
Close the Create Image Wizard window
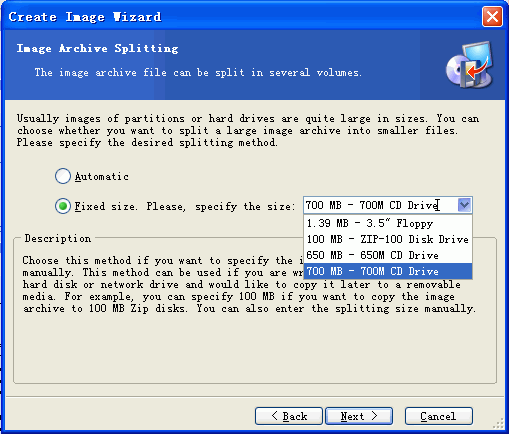(492, 16)
